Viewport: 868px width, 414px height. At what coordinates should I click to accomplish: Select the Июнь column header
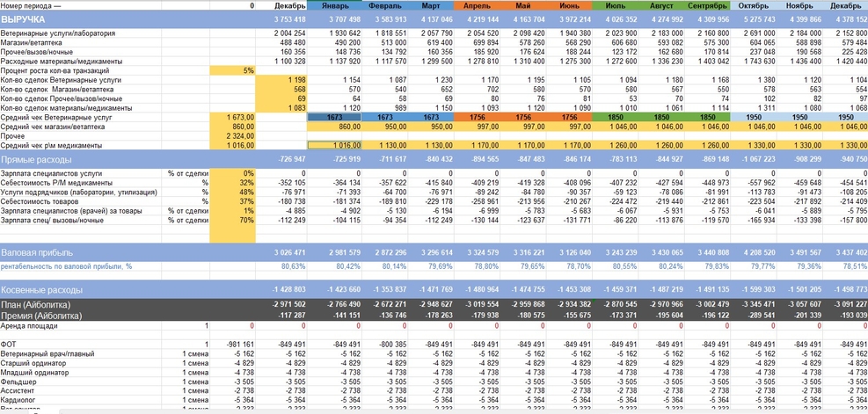point(568,5)
